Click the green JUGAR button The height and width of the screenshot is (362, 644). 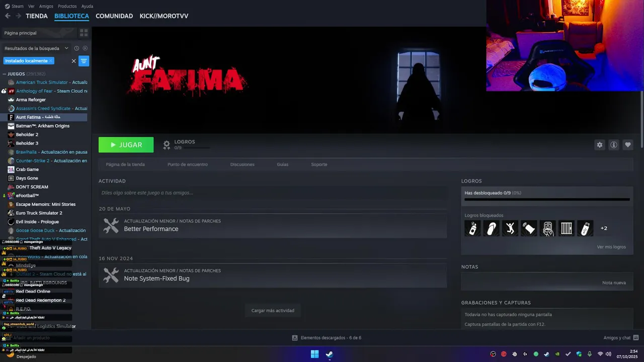(x=126, y=145)
